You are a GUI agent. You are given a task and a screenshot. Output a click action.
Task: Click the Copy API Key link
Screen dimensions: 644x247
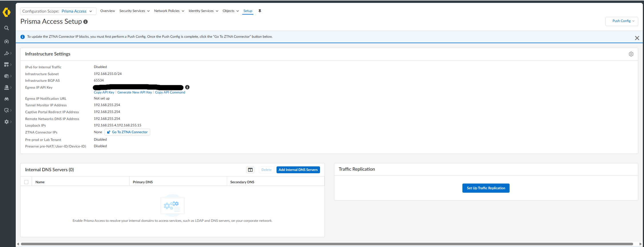pyautogui.click(x=104, y=92)
